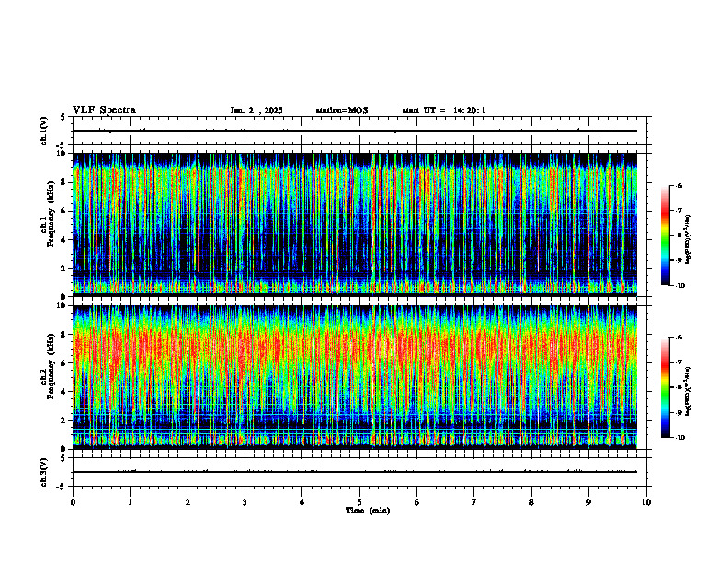Select the ch.1 colorbar "log(PSD)" unit label
This screenshot has height=563, width=728.
[x=688, y=240]
